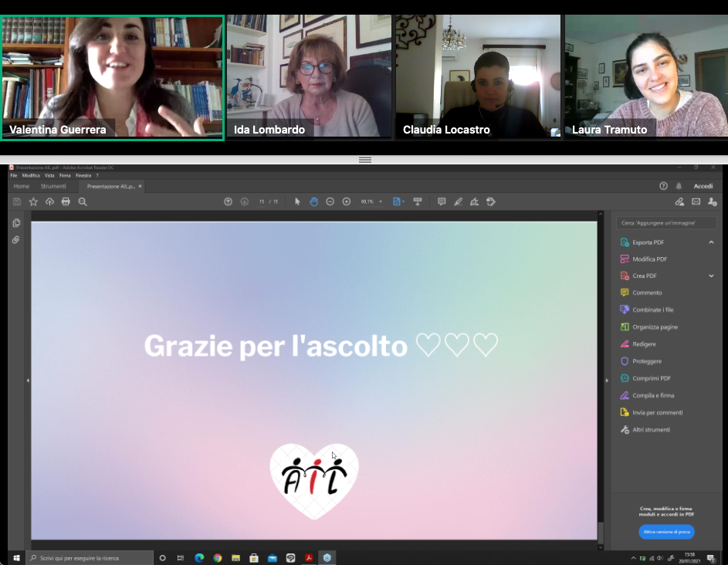Zoom out with the minus icon

[x=330, y=201]
